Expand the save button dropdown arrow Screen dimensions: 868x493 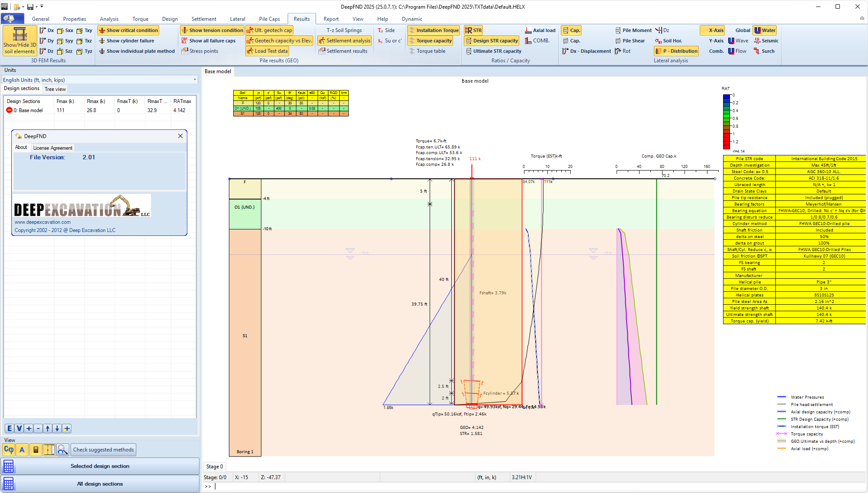pos(36,6)
